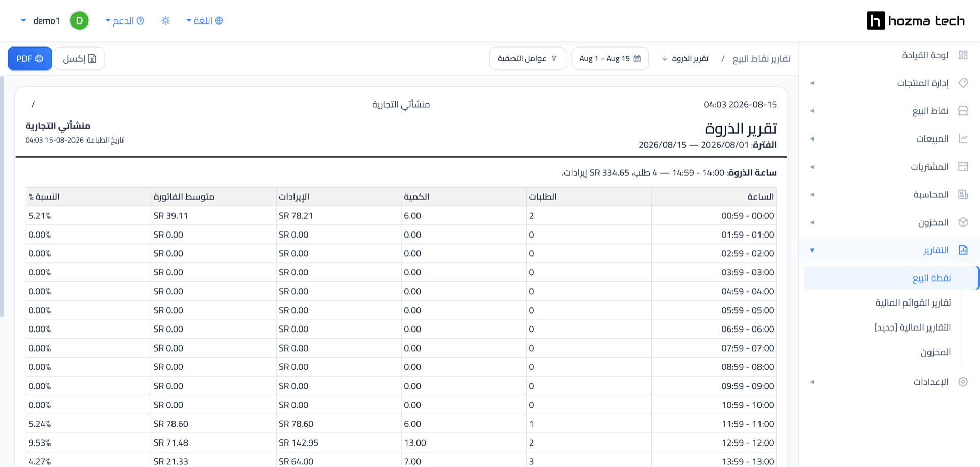
Task: Open the demo1 user menu
Action: (x=40, y=20)
